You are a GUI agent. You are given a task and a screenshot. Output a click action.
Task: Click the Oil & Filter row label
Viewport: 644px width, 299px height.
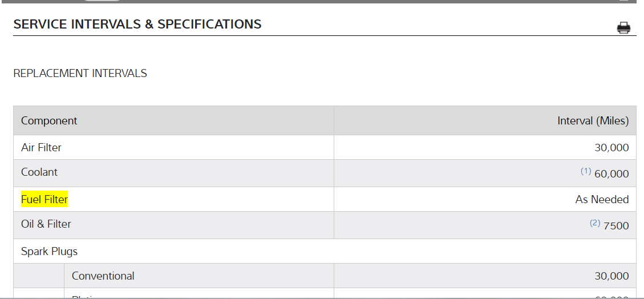46,224
